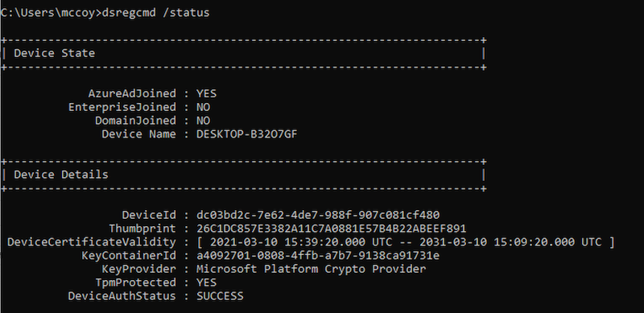The width and height of the screenshot is (644, 313).
Task: Click the Device State section header
Action: (54, 53)
